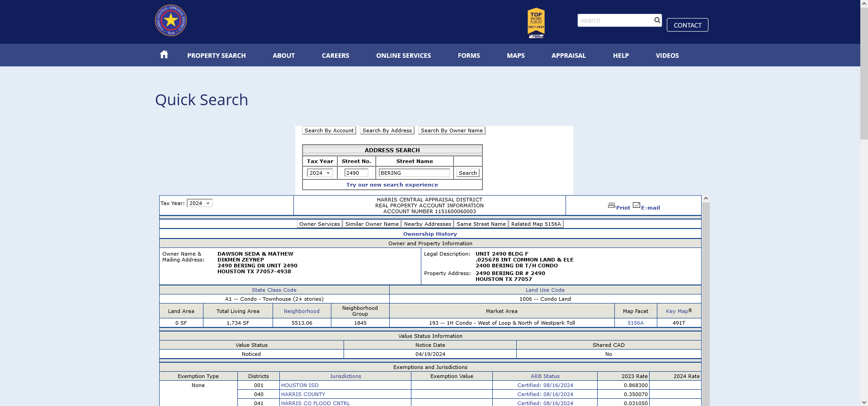
Task: Open the Neighborhood link
Action: pos(302,311)
